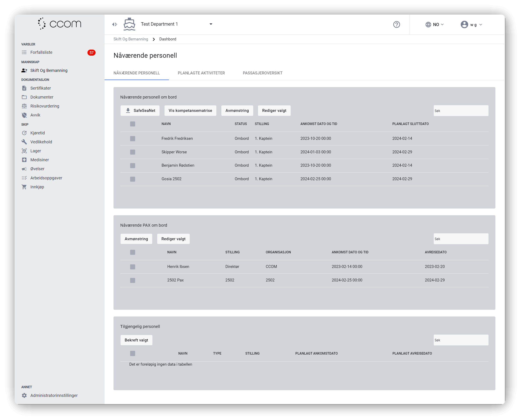This screenshot has width=521, height=420.
Task: Check the box for Benjamin Rødstien
Action: pyautogui.click(x=132, y=165)
